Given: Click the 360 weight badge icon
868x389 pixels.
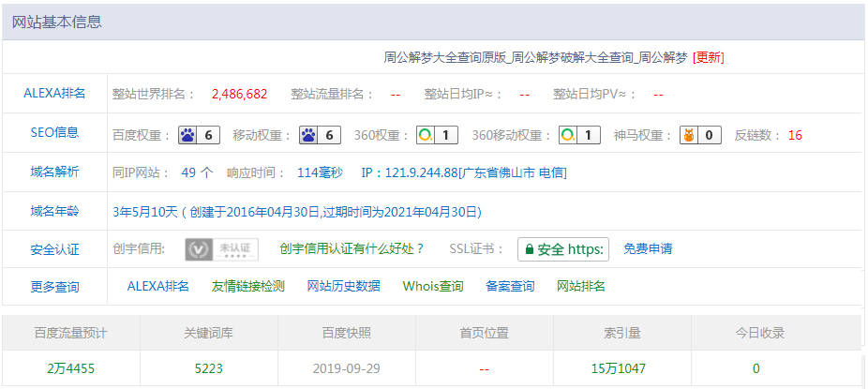Looking at the screenshot, I should coord(438,135).
